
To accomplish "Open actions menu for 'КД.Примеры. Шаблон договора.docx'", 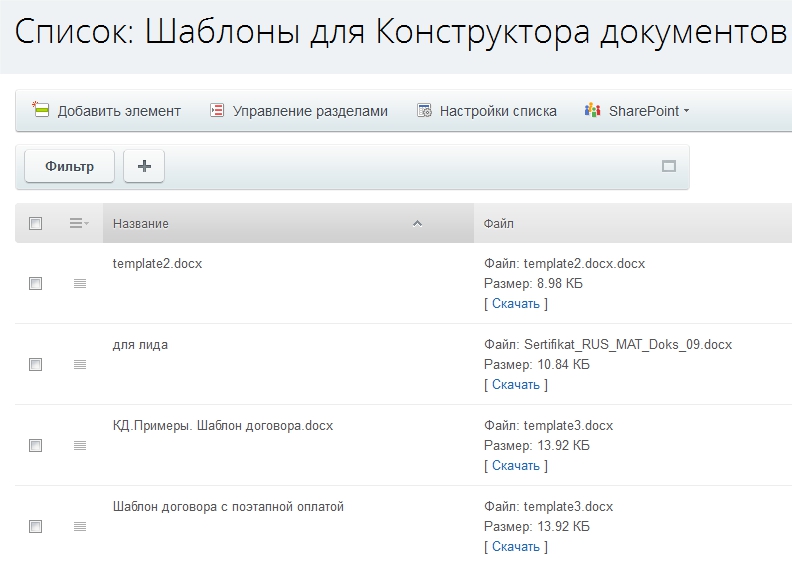I will point(80,446).
